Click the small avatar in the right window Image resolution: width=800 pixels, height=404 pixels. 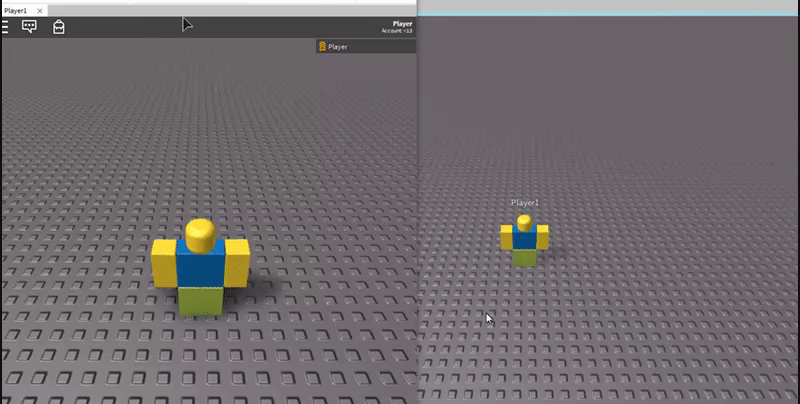point(524,241)
